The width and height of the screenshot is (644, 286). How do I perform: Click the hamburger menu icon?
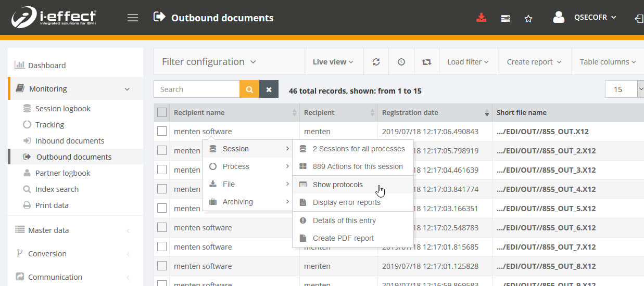[x=133, y=18]
